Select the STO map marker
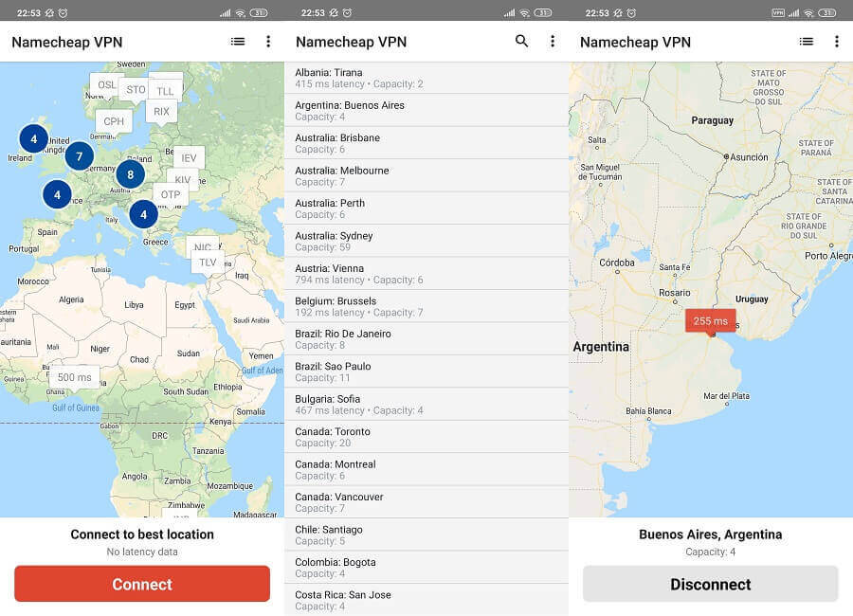 136,90
